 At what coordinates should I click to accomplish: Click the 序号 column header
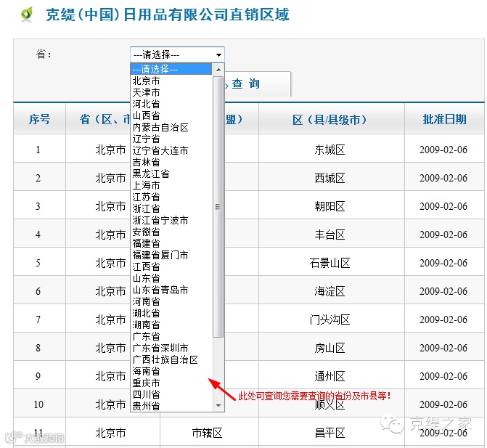click(39, 119)
